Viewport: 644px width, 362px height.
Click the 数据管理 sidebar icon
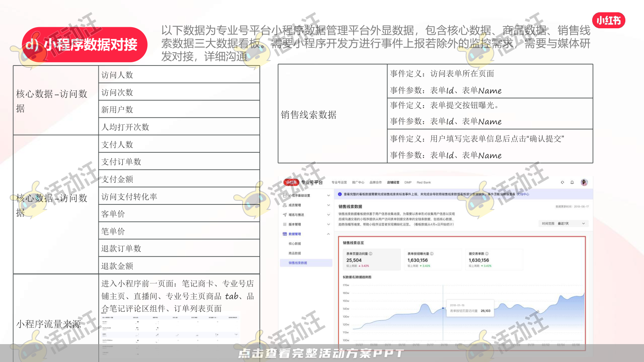click(x=285, y=234)
